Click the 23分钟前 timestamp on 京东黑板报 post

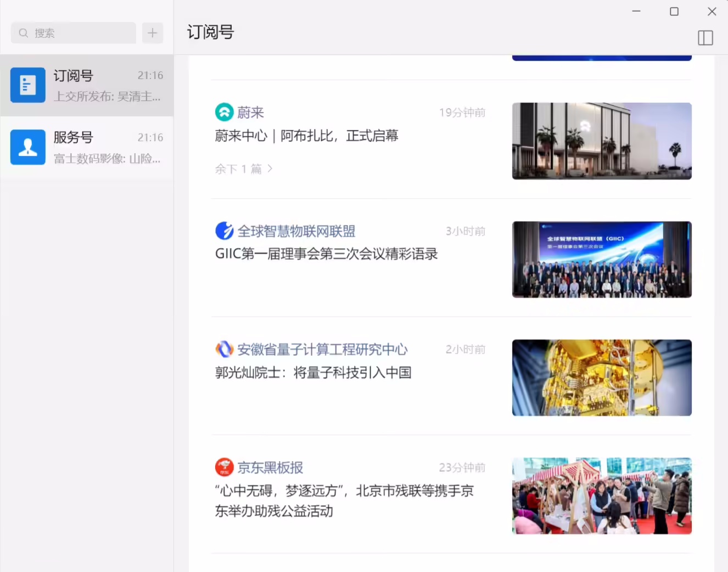[462, 467]
